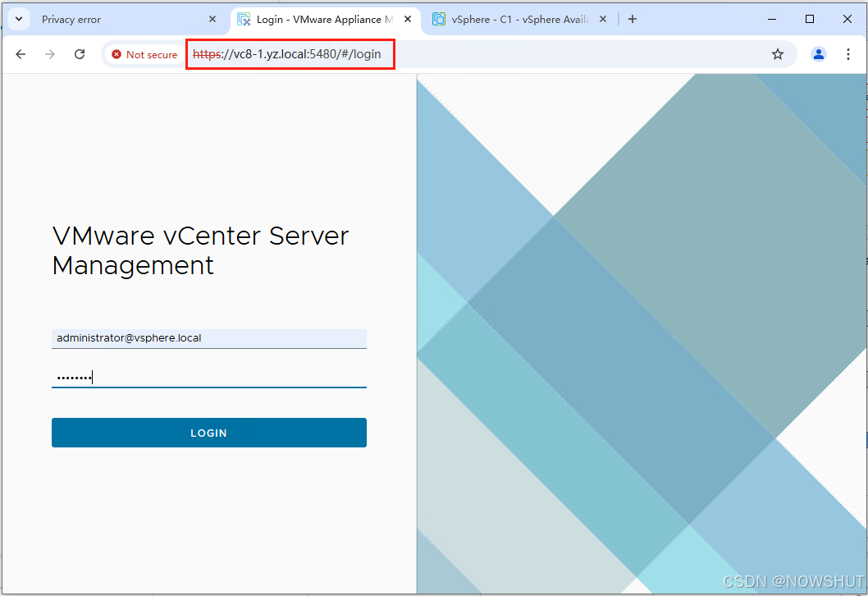868x596 pixels.
Task: Minimize the browser window
Action: tap(772, 20)
